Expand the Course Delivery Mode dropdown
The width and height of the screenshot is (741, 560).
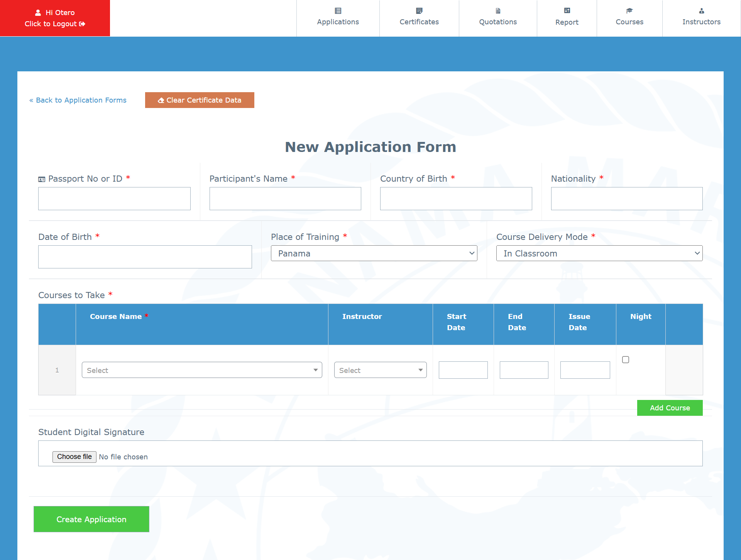tap(599, 253)
